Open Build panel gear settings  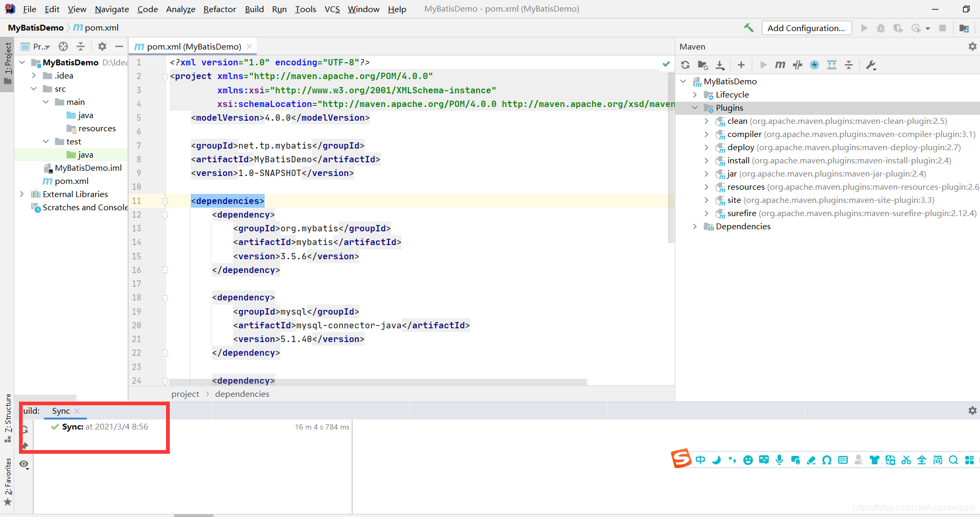[x=973, y=411]
